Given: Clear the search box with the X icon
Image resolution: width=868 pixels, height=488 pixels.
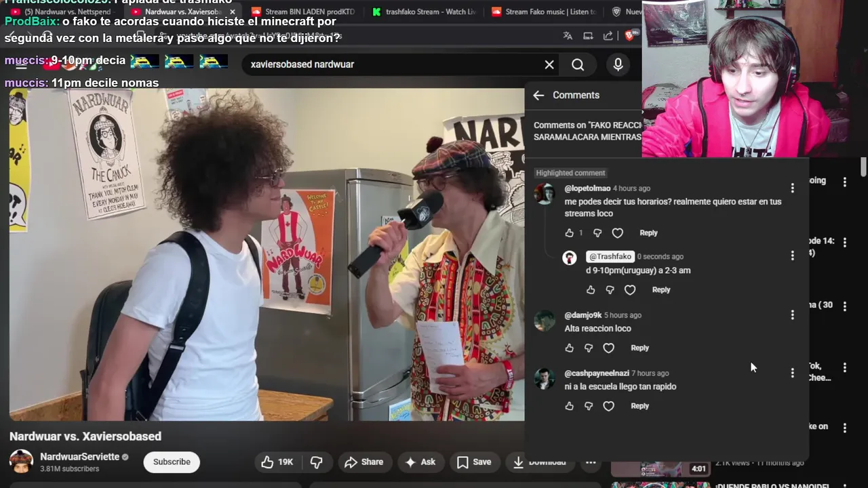Looking at the screenshot, I should (x=549, y=64).
